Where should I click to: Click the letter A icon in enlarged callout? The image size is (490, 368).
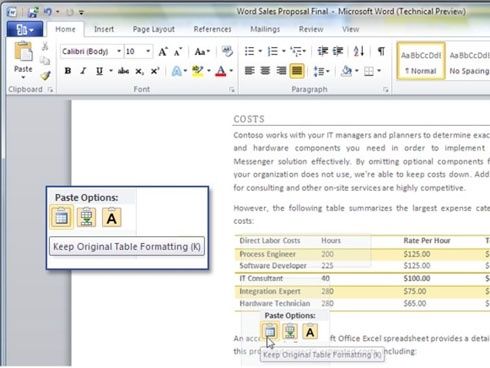tap(112, 217)
